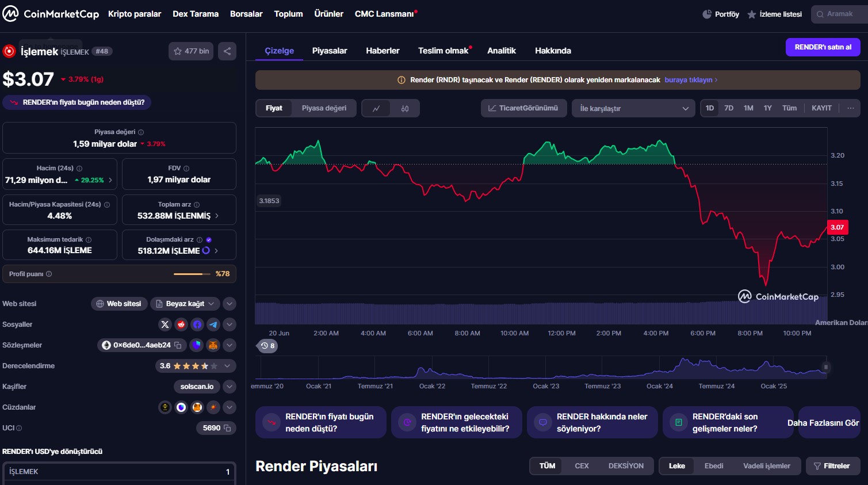
Task: Open the solscan.io explorer link
Action: [197, 387]
